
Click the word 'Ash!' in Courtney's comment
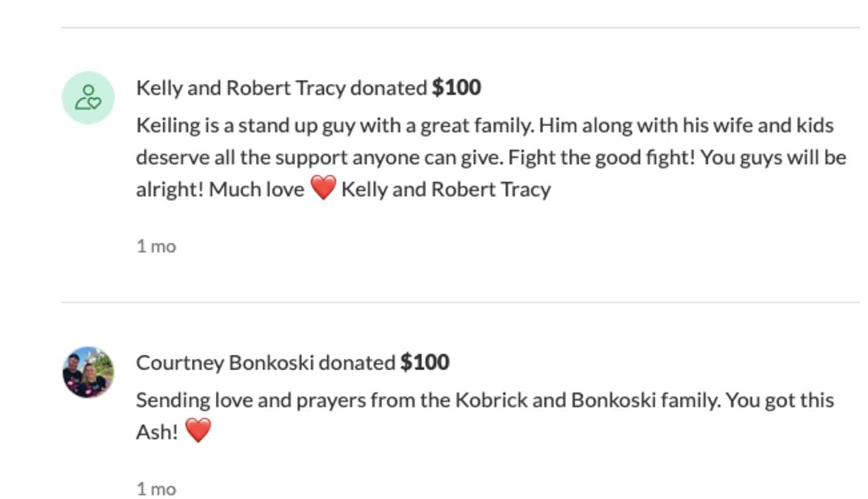tap(157, 432)
